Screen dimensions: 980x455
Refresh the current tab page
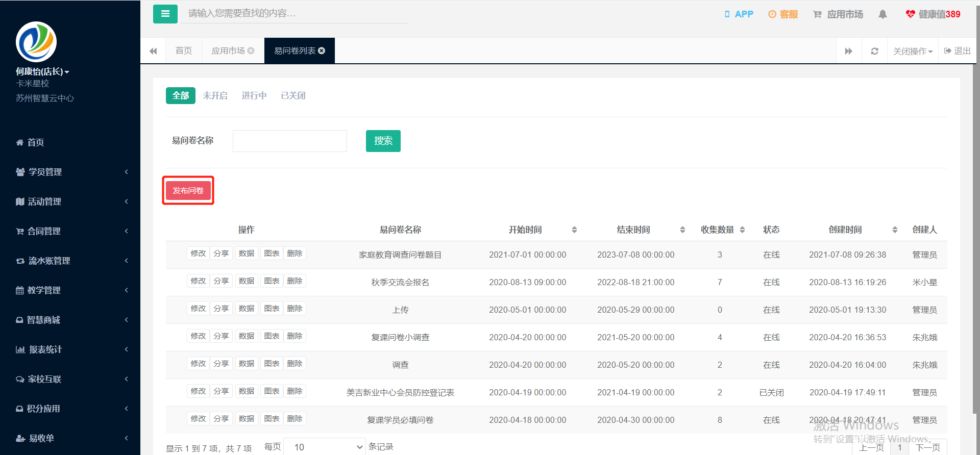pyautogui.click(x=874, y=51)
